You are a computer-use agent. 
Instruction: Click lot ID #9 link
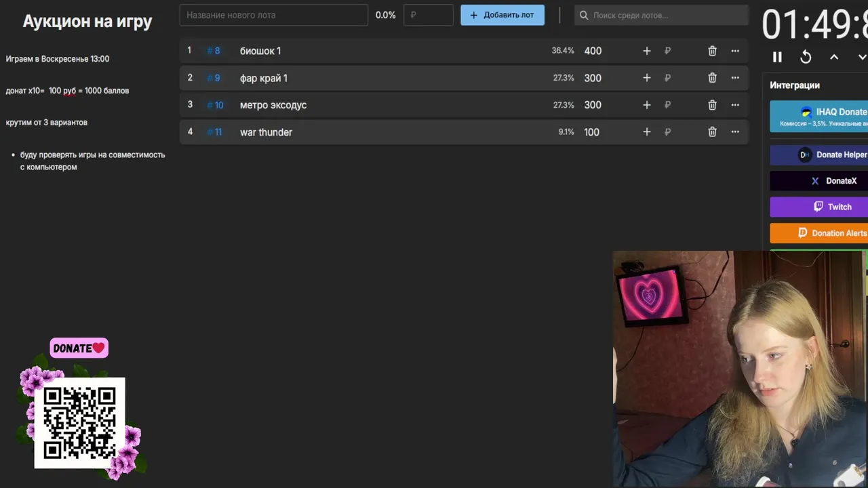[214, 78]
